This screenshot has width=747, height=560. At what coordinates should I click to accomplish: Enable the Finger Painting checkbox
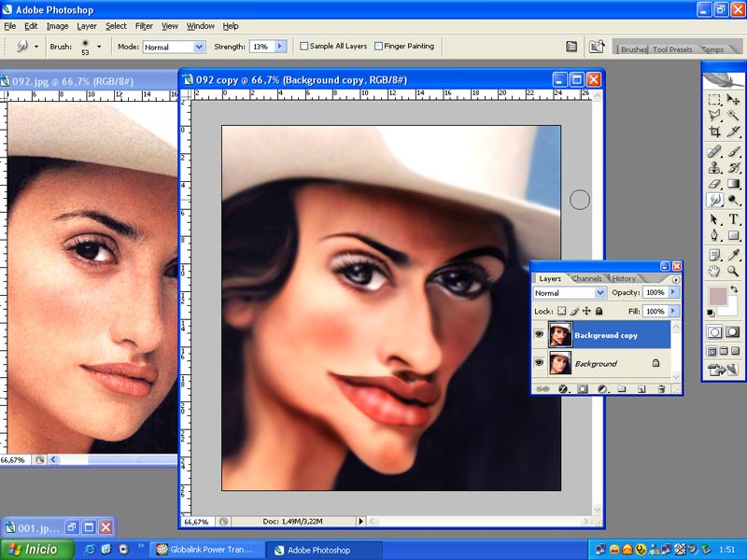click(x=378, y=46)
